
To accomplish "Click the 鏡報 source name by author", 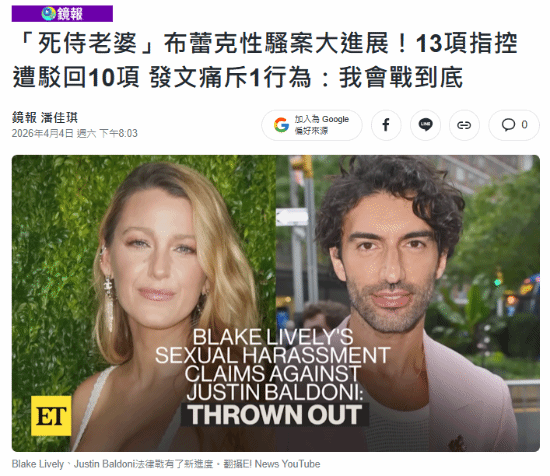I will point(24,118).
